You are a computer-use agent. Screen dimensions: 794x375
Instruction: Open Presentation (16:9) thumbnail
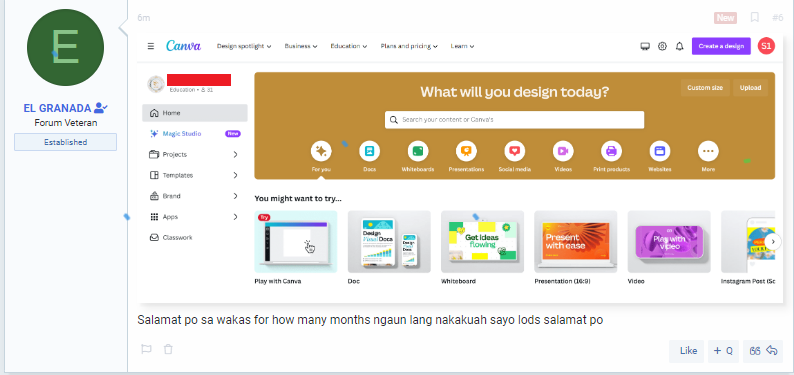(576, 242)
